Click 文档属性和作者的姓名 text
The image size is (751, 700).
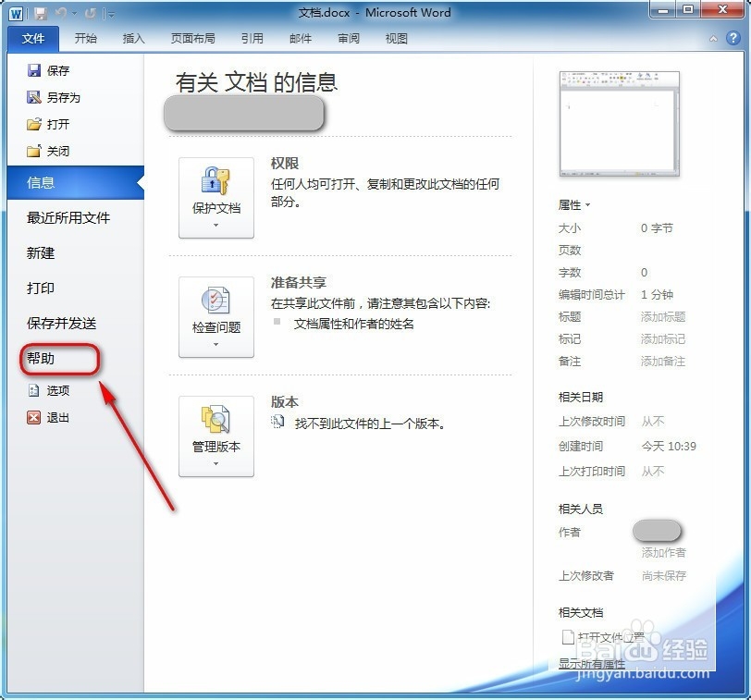point(353,325)
